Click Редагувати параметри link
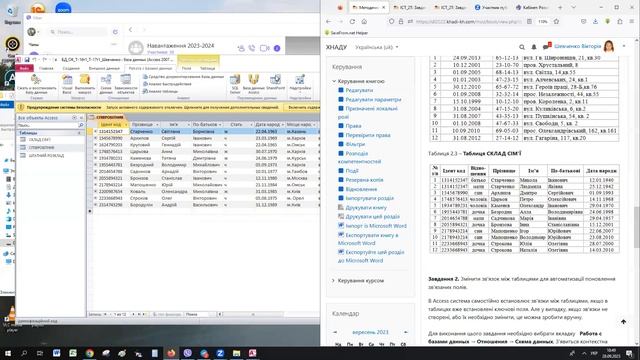The width and height of the screenshot is (640, 360). pyautogui.click(x=373, y=100)
